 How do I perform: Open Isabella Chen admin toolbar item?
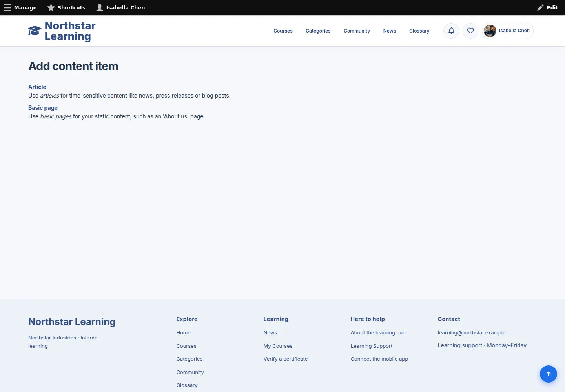(120, 7)
